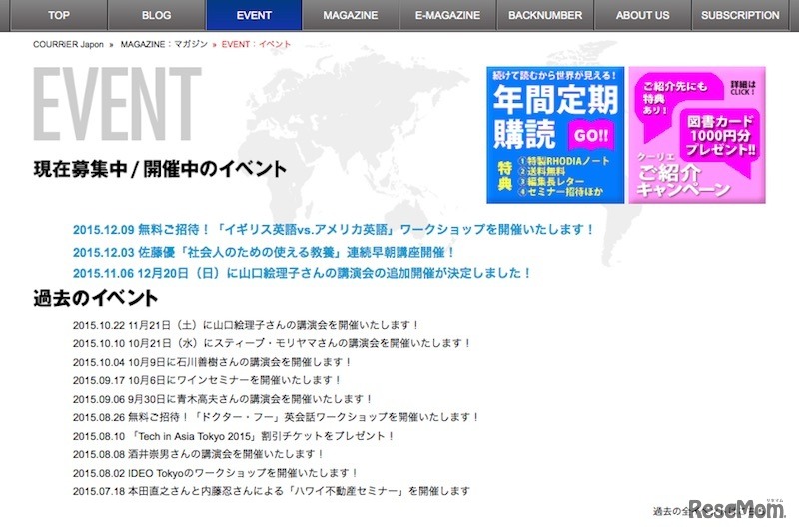
Task: Open the SUBSCRIPTION tab
Action: coord(740,15)
